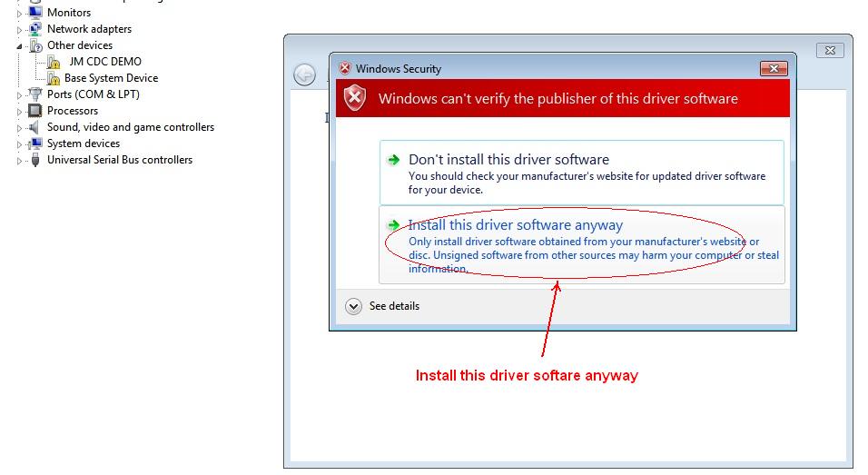Click the Universal Serial Bus controllers icon

(x=35, y=160)
